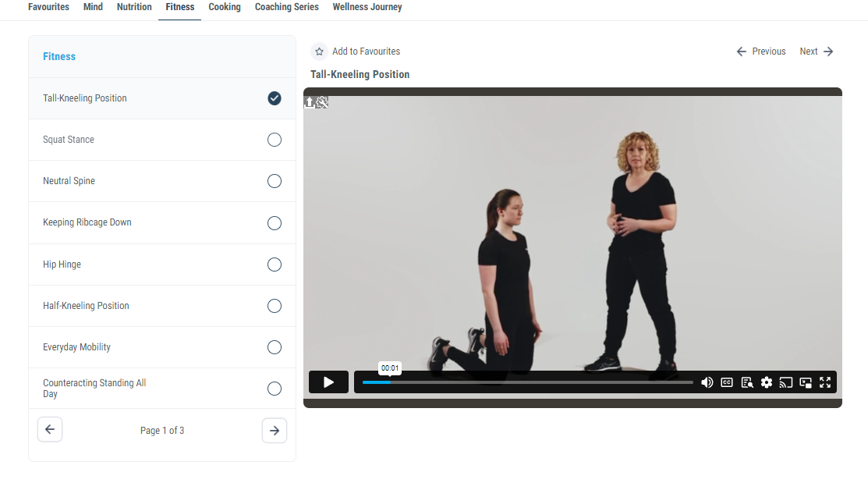
Task: Mute the video volume
Action: coord(707,382)
